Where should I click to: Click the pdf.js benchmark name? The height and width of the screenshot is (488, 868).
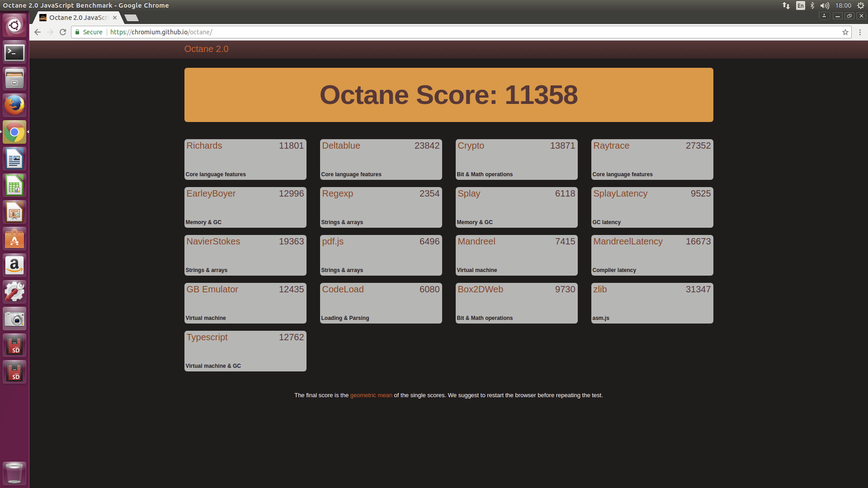(333, 241)
